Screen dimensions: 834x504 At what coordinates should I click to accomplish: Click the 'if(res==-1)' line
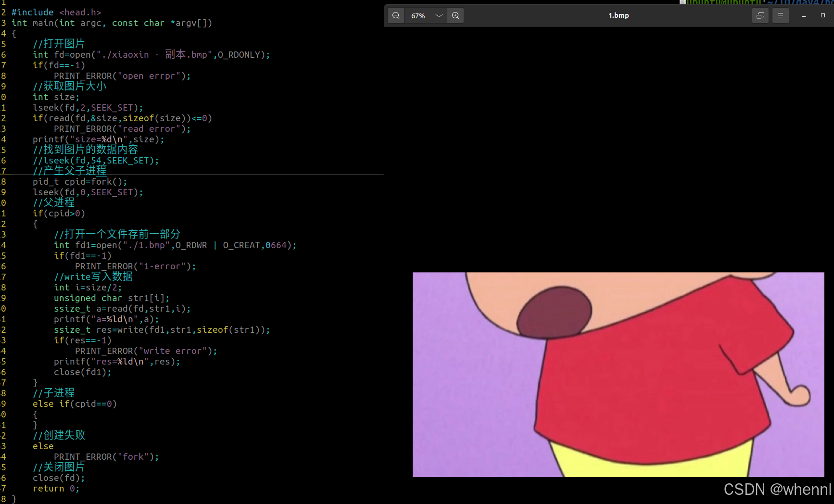click(x=82, y=340)
